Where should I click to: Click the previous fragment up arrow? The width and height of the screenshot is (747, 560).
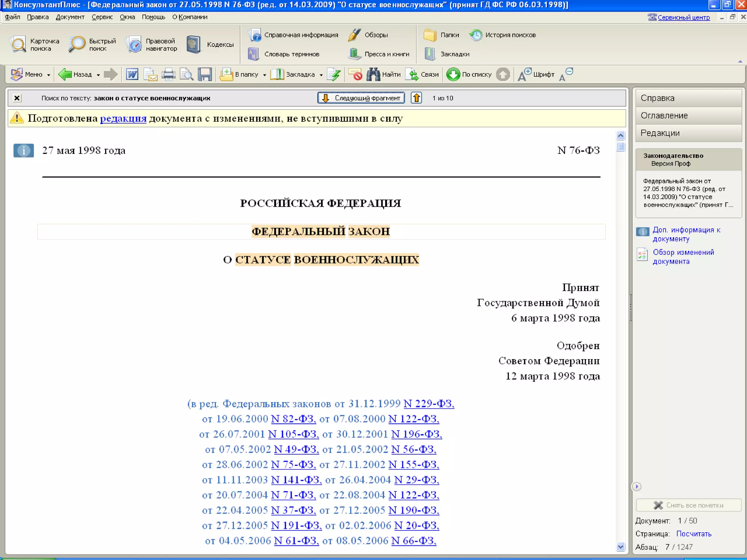tap(417, 98)
